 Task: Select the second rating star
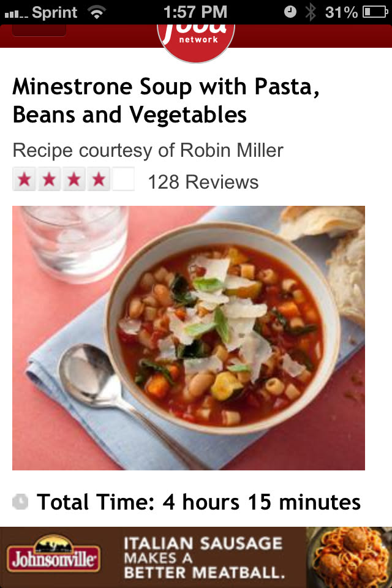click(x=49, y=180)
